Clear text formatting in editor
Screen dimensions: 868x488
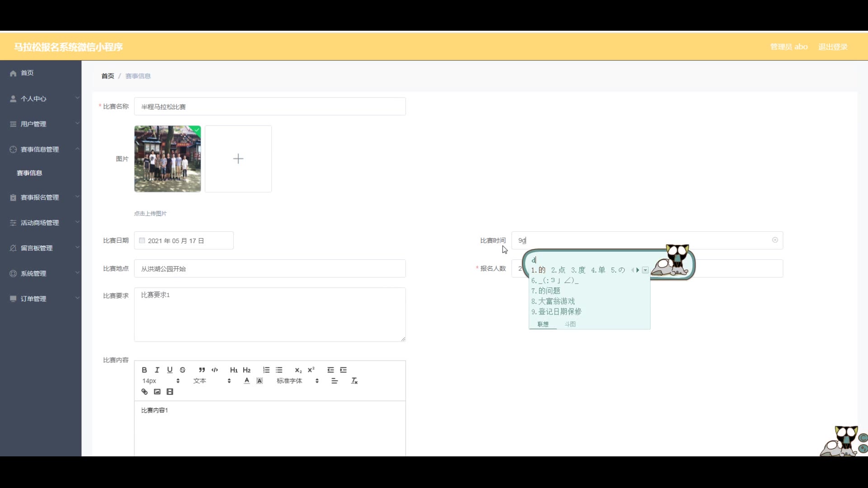(354, 381)
